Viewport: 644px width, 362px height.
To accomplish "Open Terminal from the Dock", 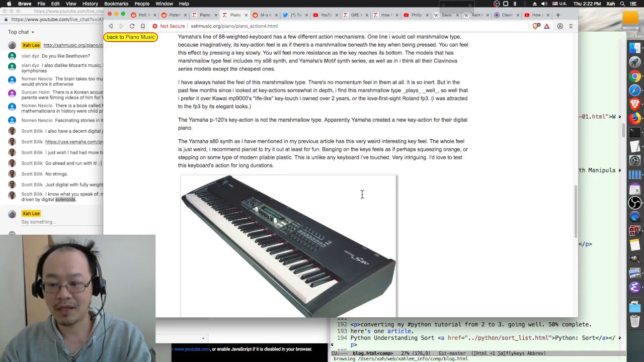I will coord(635,132).
